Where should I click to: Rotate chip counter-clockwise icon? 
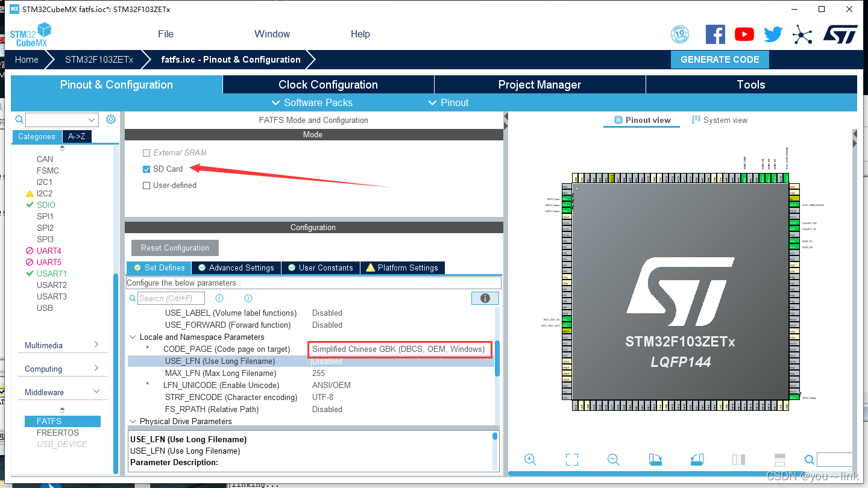tap(697, 460)
